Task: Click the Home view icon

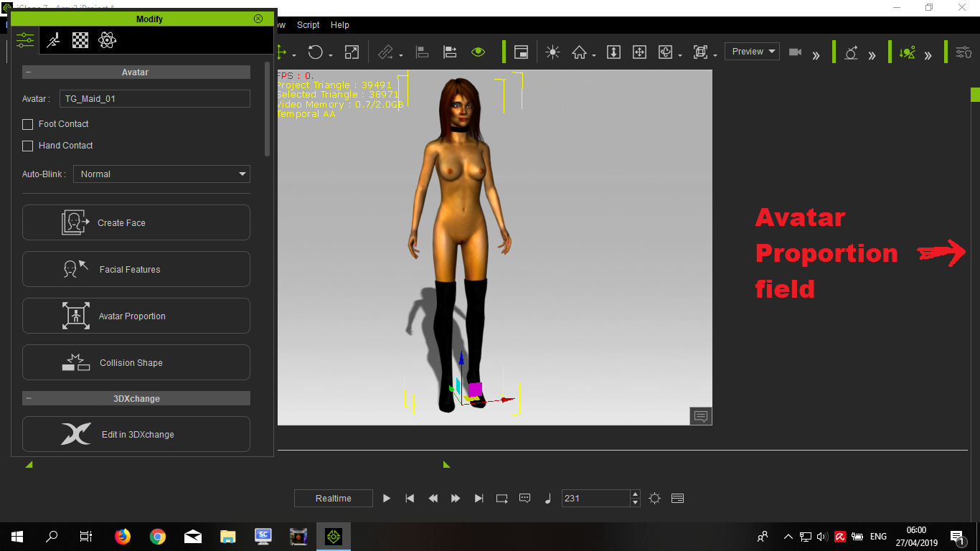Action: point(580,52)
